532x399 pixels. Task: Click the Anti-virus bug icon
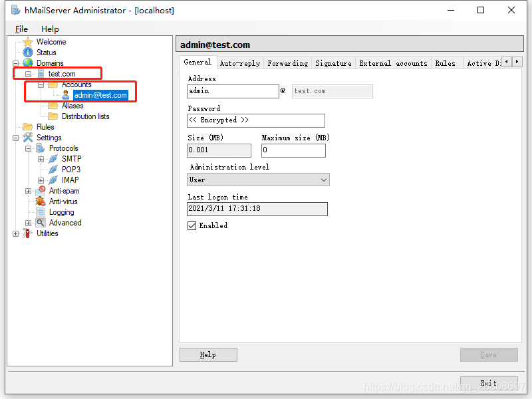(x=41, y=201)
